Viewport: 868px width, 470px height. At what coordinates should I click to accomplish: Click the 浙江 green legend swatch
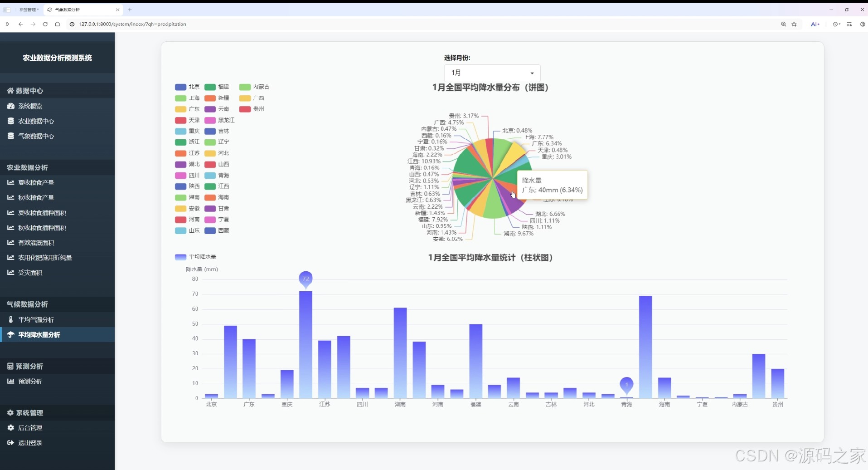pos(180,142)
